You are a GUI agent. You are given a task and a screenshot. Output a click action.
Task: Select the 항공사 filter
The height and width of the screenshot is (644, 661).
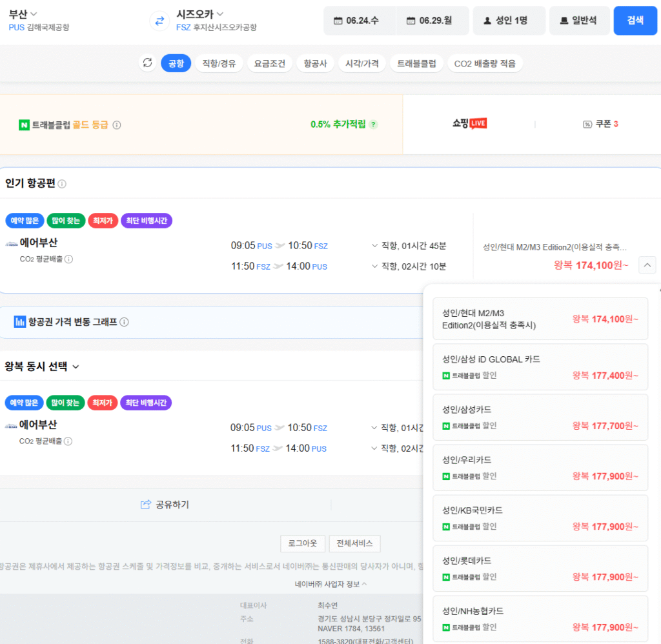click(x=315, y=63)
